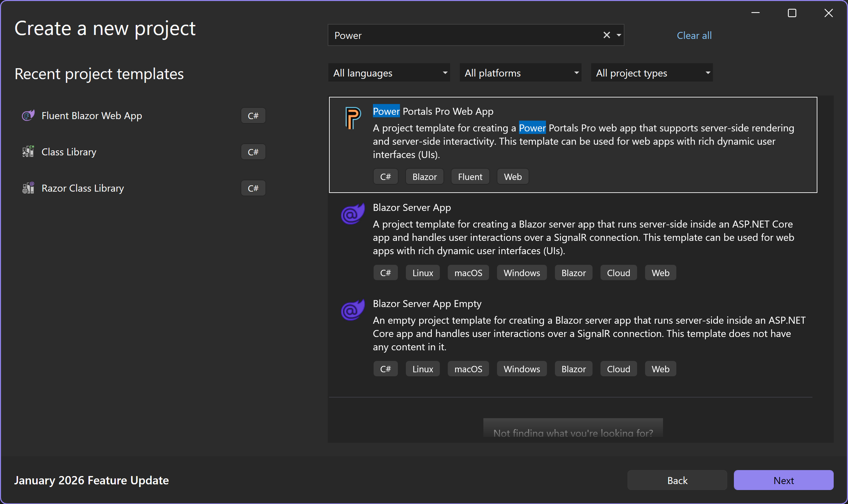Click the Razor Class Library icon
The height and width of the screenshot is (504, 848).
coord(28,188)
